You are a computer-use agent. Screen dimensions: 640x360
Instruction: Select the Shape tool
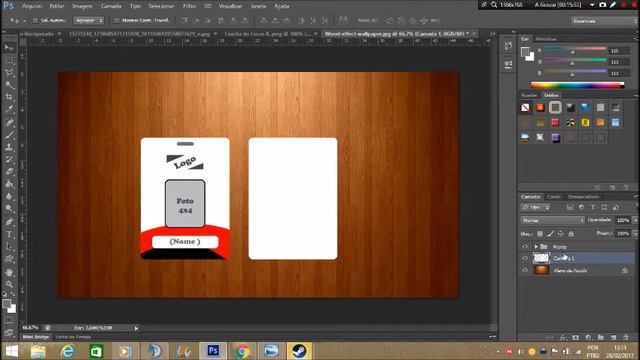[9, 259]
